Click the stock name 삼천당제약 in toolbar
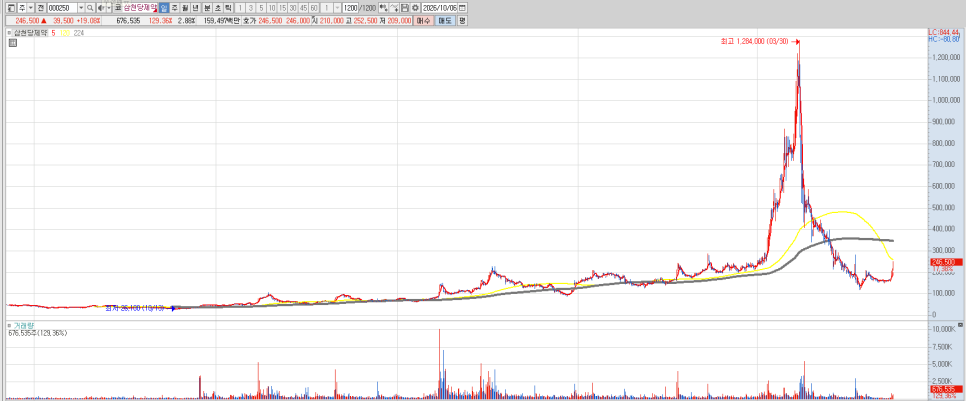966x401 pixels. click(140, 7)
